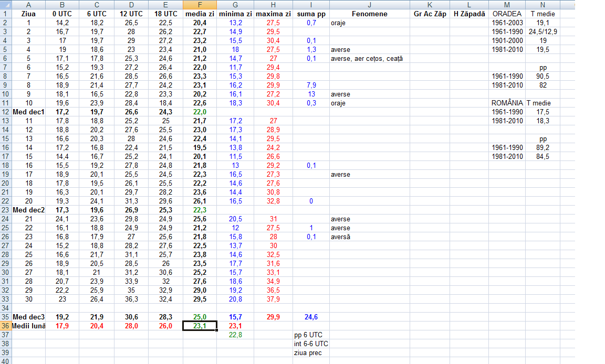Click the 'T medie' cell in row 1
605x364 pixels.
pyautogui.click(x=543, y=14)
